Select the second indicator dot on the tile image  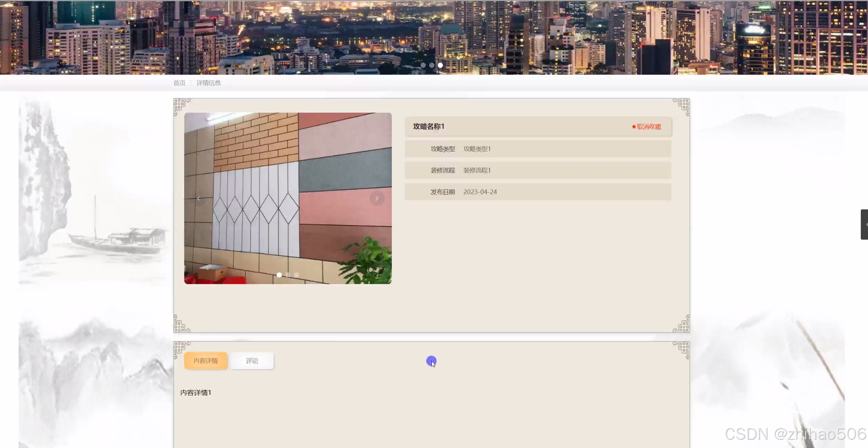pos(288,275)
